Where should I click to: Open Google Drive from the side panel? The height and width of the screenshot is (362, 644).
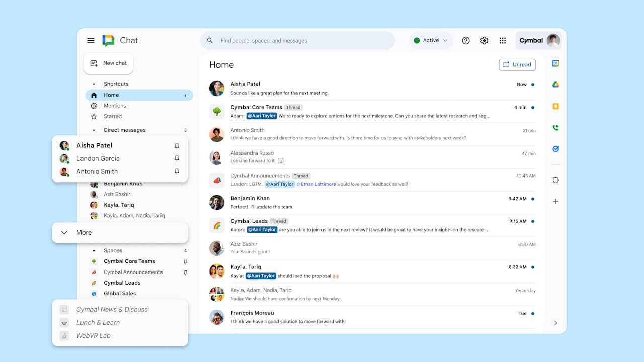[555, 85]
